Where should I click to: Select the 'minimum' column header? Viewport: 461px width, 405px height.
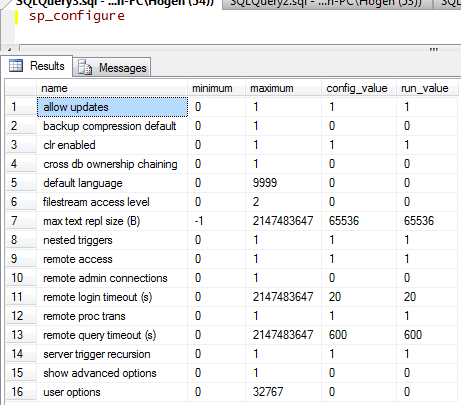pyautogui.click(x=216, y=88)
